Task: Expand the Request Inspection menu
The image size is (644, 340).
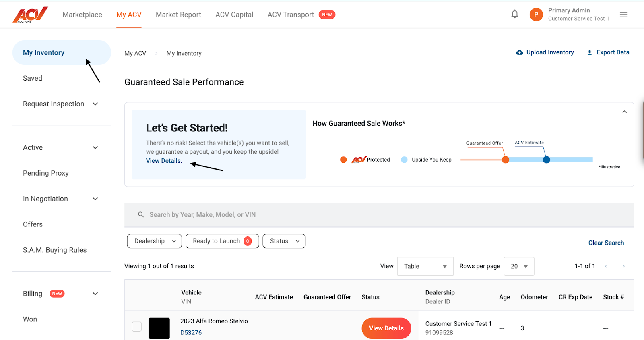Action: [x=95, y=104]
